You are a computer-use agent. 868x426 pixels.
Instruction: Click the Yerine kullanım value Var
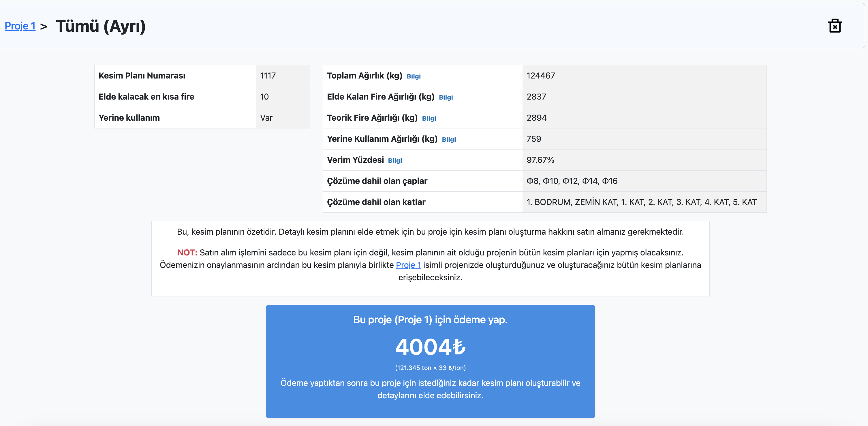coord(266,118)
